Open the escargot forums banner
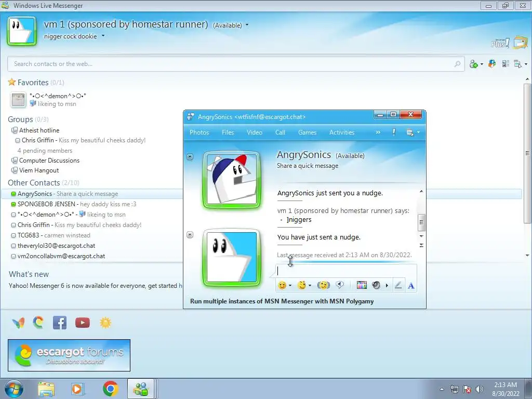 (69, 355)
